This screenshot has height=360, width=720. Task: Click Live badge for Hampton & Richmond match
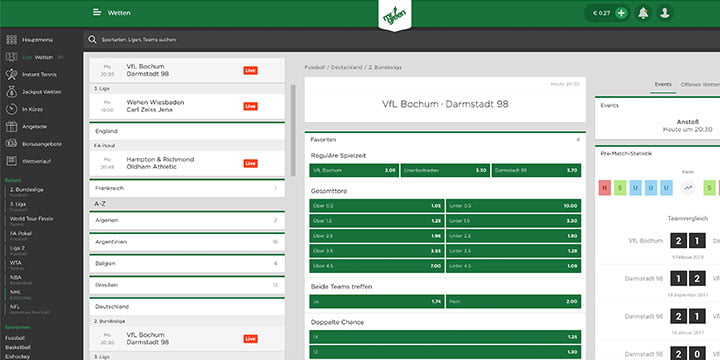pos(250,163)
